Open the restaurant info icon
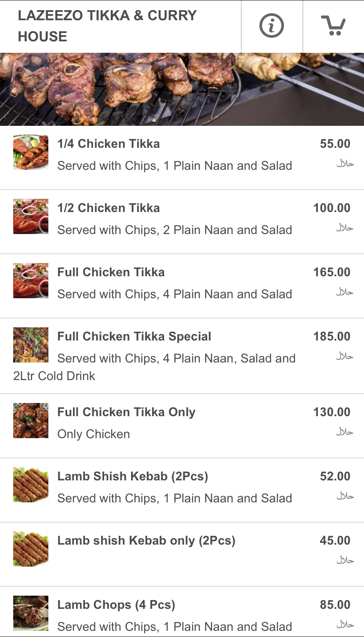 pos(272,26)
